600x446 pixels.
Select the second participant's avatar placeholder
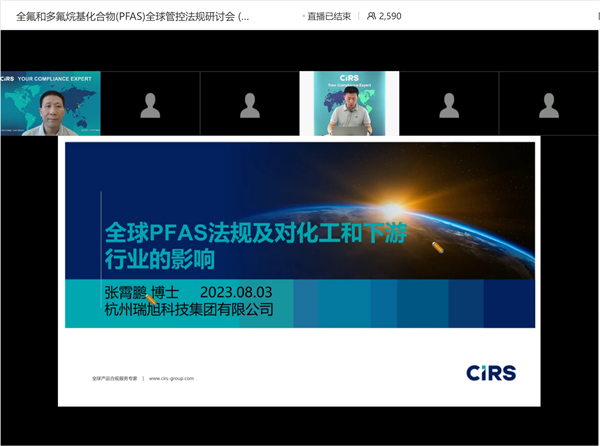click(x=150, y=104)
